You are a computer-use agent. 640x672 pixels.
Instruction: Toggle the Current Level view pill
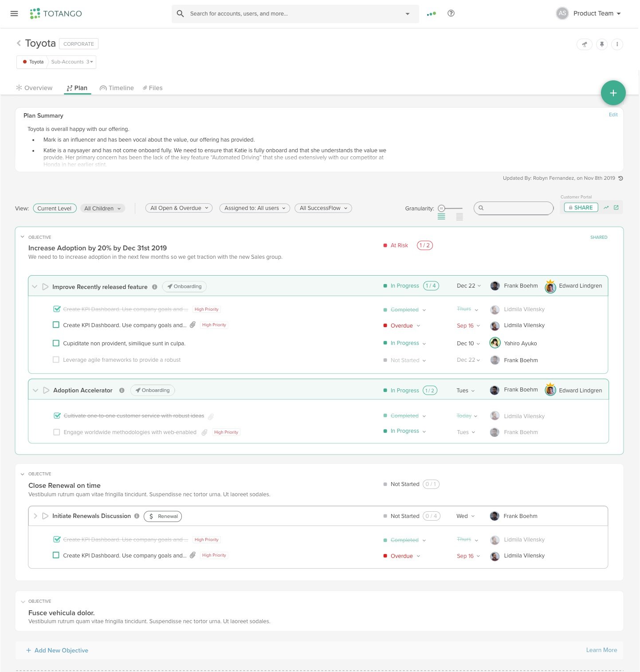55,208
